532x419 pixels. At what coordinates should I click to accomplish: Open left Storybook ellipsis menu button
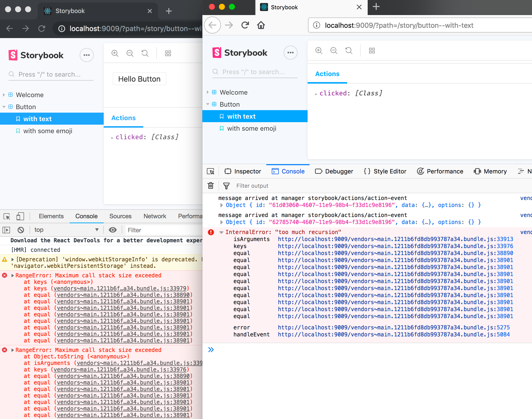(87, 55)
